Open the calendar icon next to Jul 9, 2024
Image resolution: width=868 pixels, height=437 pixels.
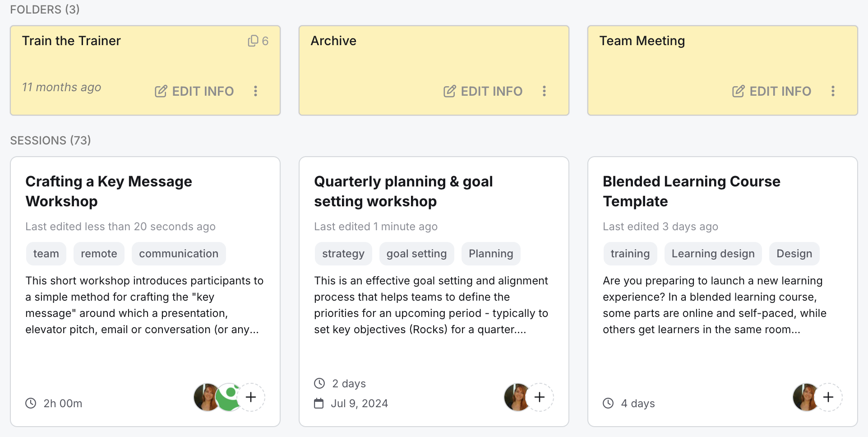coord(320,403)
